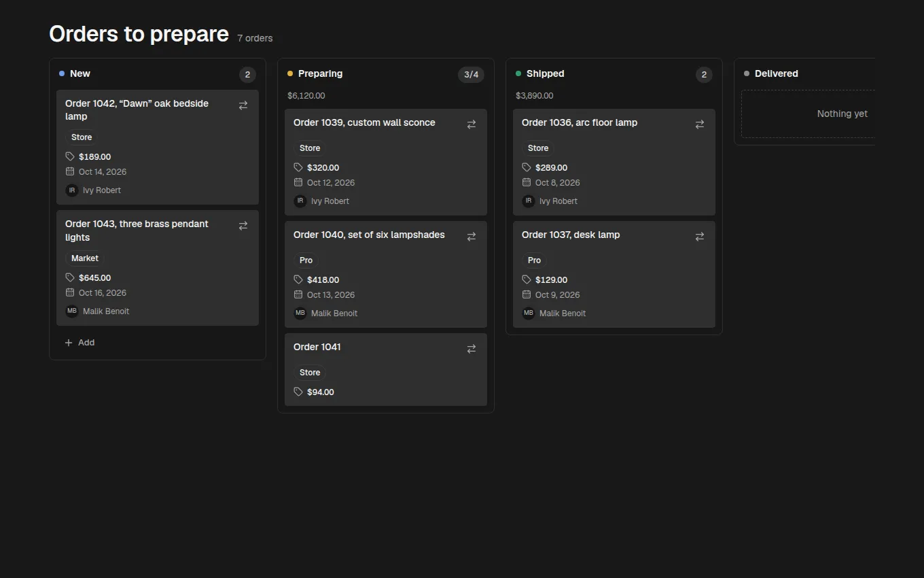
Task: Click the MB avatar on Order 1037
Action: (x=529, y=313)
